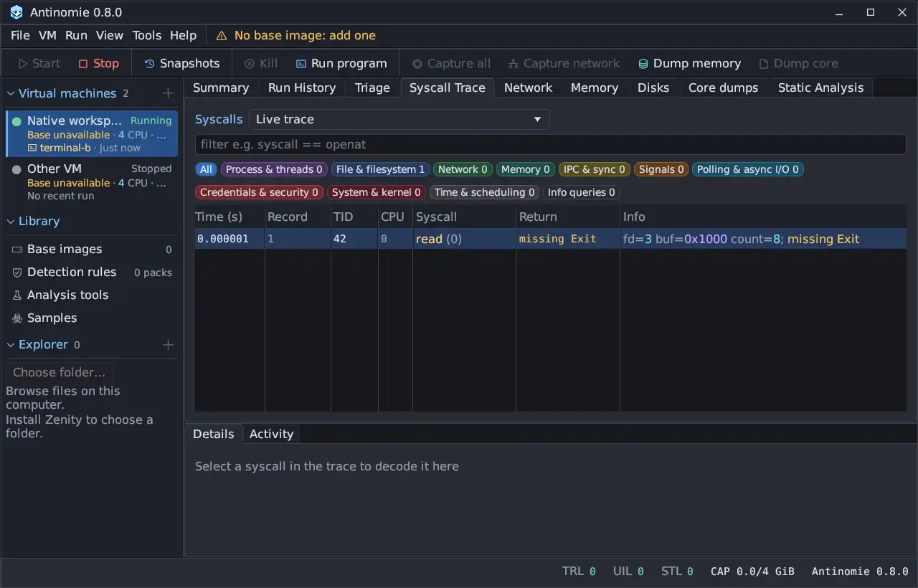The height and width of the screenshot is (588, 918).
Task: Toggle the IPC & sync filter chip
Action: tap(595, 169)
